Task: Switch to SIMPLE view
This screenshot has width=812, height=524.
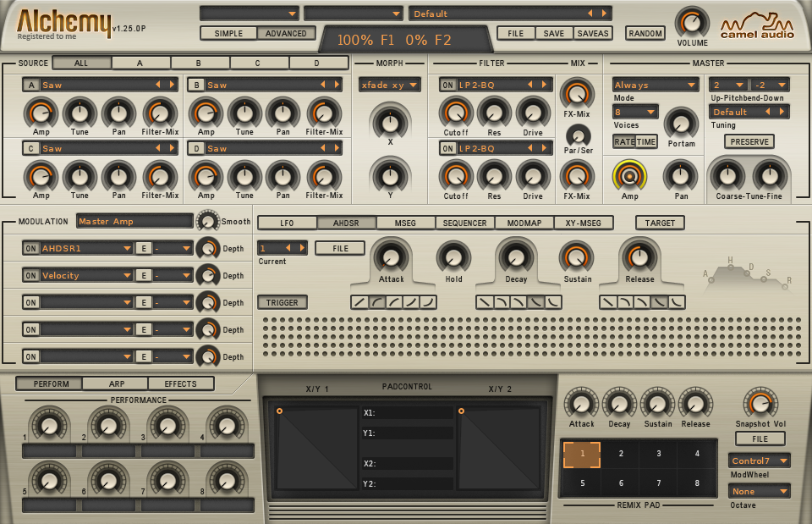Action: 228,34
